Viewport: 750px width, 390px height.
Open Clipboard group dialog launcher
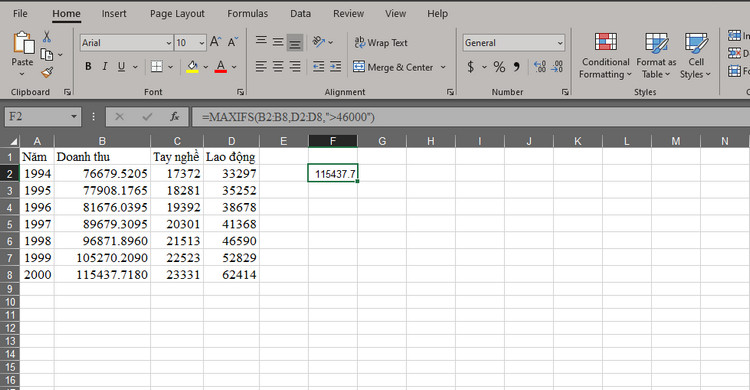tap(67, 92)
